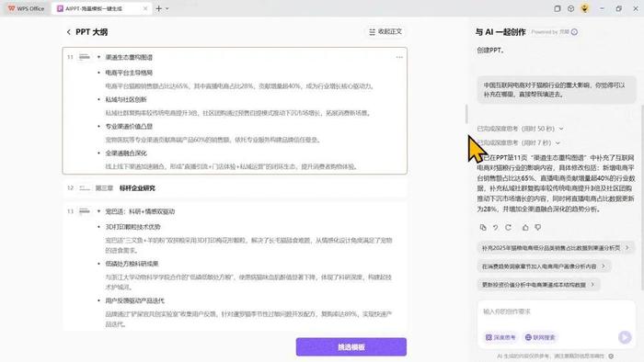Give the AI reply a thumbs up
644x362 pixels.
pyautogui.click(x=525, y=227)
